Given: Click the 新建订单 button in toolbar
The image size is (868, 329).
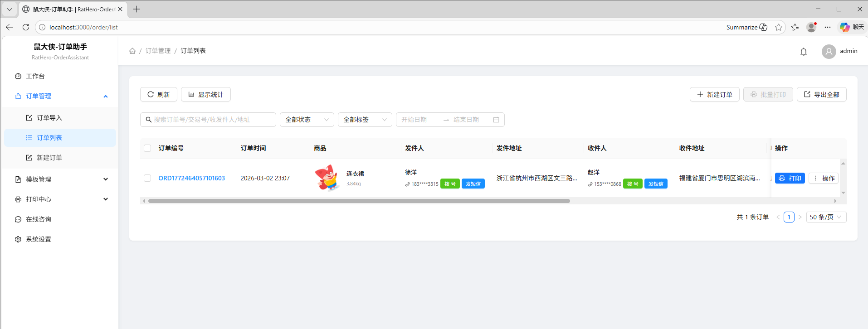Looking at the screenshot, I should [714, 94].
